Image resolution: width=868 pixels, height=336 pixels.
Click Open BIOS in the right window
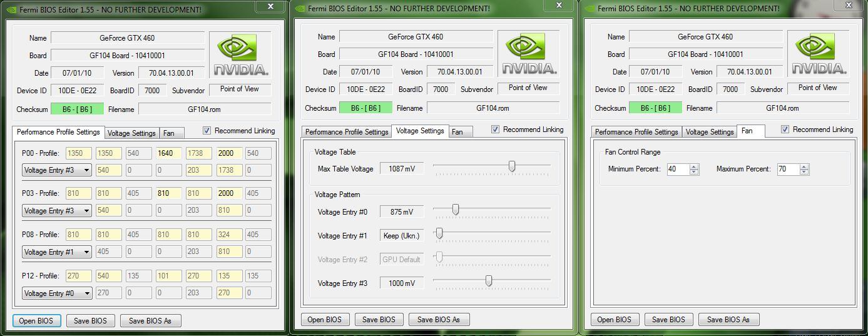615,320
